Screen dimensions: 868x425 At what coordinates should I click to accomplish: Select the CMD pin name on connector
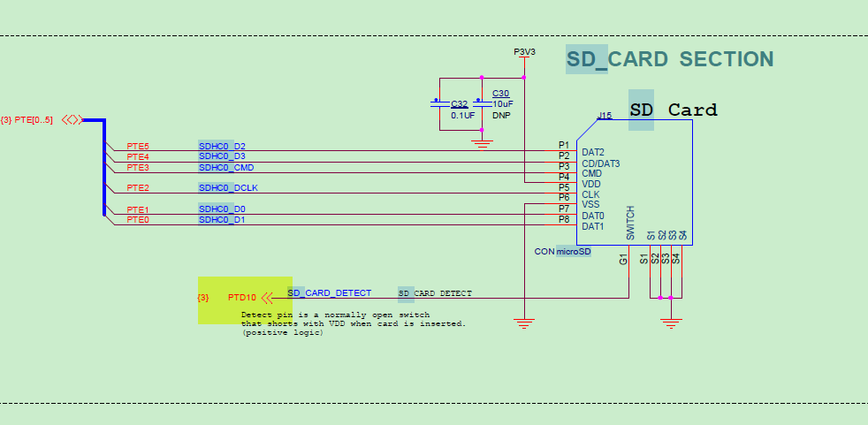click(591, 174)
